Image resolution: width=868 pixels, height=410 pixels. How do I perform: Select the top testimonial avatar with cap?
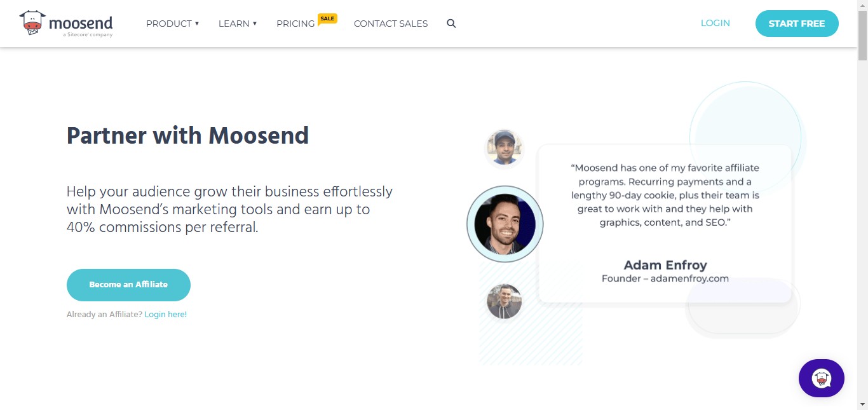(505, 147)
